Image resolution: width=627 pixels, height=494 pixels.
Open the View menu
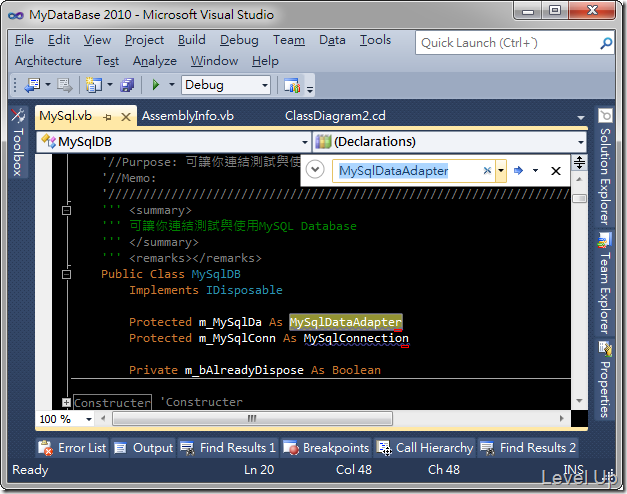click(x=97, y=40)
